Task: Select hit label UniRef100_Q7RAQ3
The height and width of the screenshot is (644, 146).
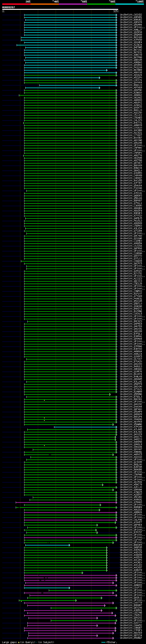Action: [131, 502]
